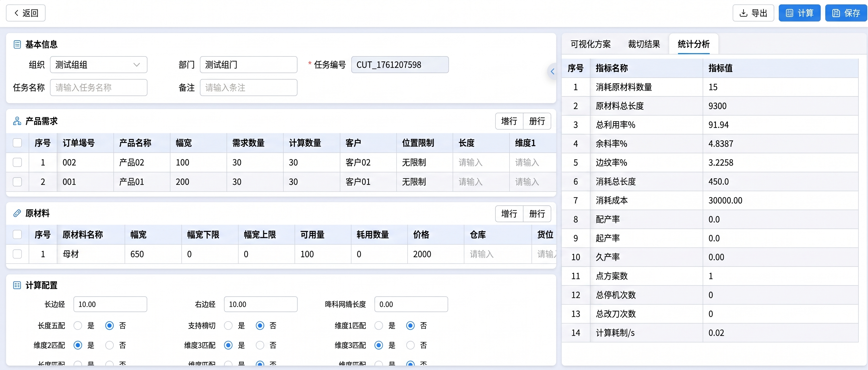
Task: Click the 计算 calculate button
Action: click(x=799, y=13)
